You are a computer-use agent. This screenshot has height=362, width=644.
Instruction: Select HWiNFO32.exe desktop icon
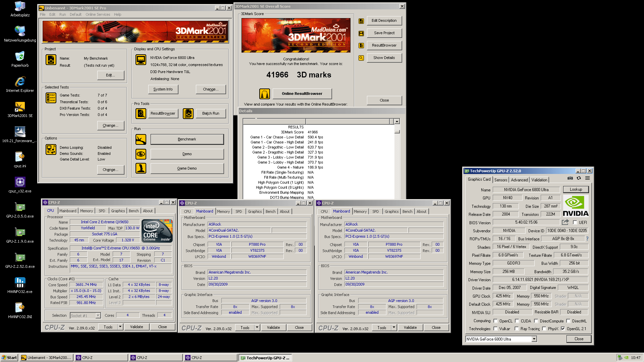pos(20,286)
